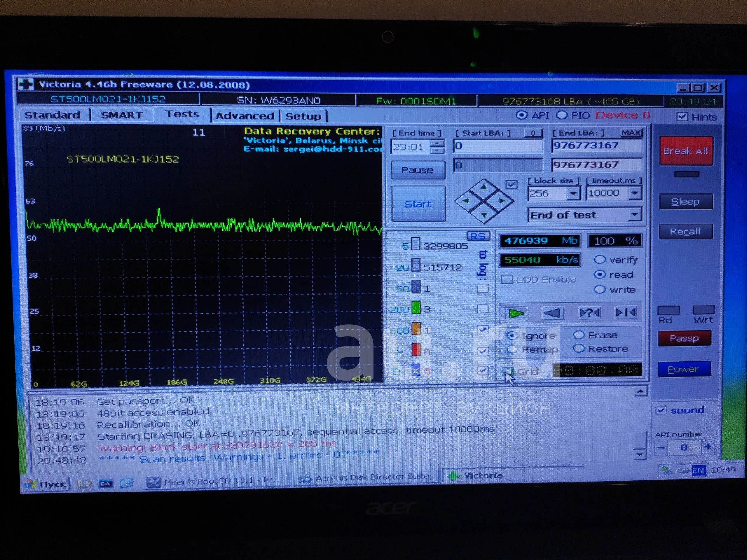Click the down arrow on navigation diamond
747x560 pixels.
484,215
